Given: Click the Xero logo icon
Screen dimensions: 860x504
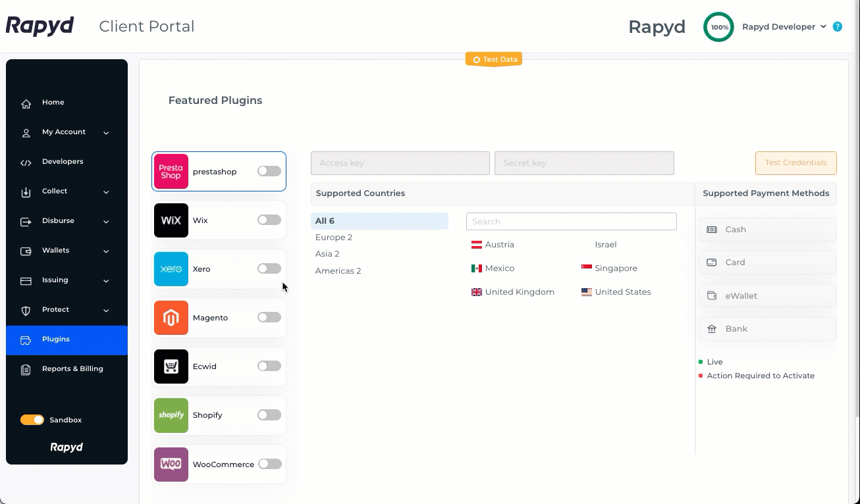Looking at the screenshot, I should pos(171,269).
